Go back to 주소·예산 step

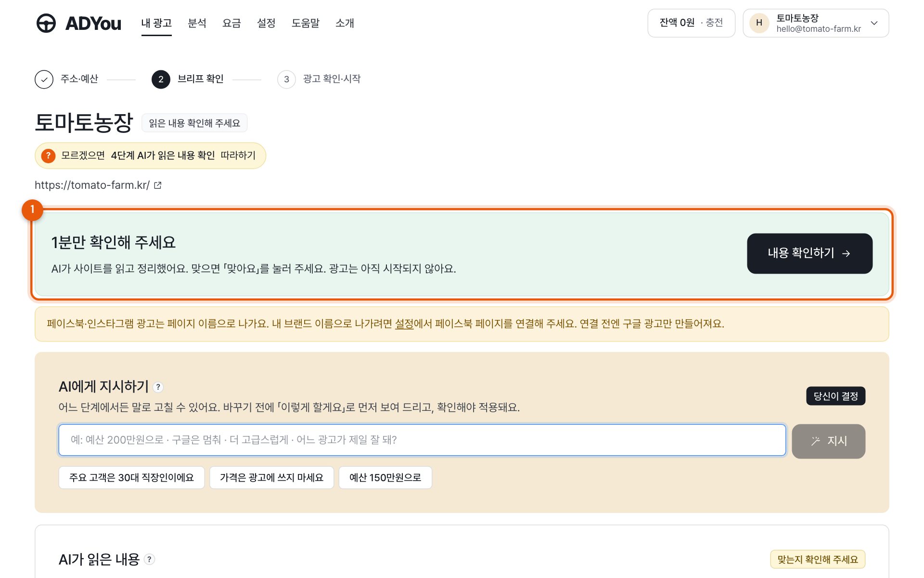[x=79, y=79]
